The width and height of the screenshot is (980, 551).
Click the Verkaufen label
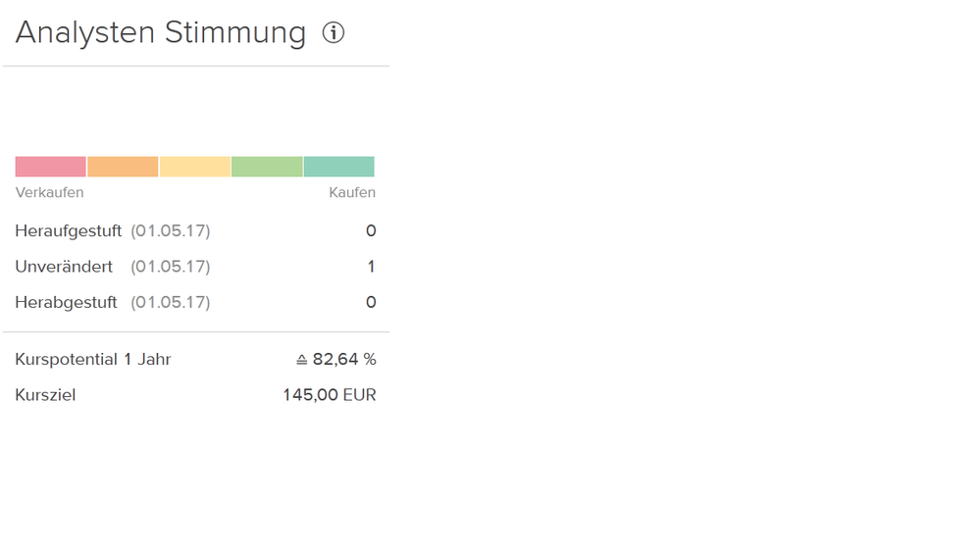coord(49,192)
